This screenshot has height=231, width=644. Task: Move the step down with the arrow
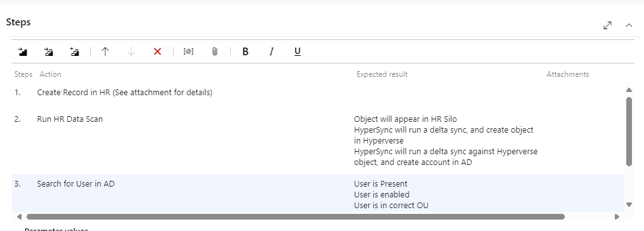click(131, 52)
